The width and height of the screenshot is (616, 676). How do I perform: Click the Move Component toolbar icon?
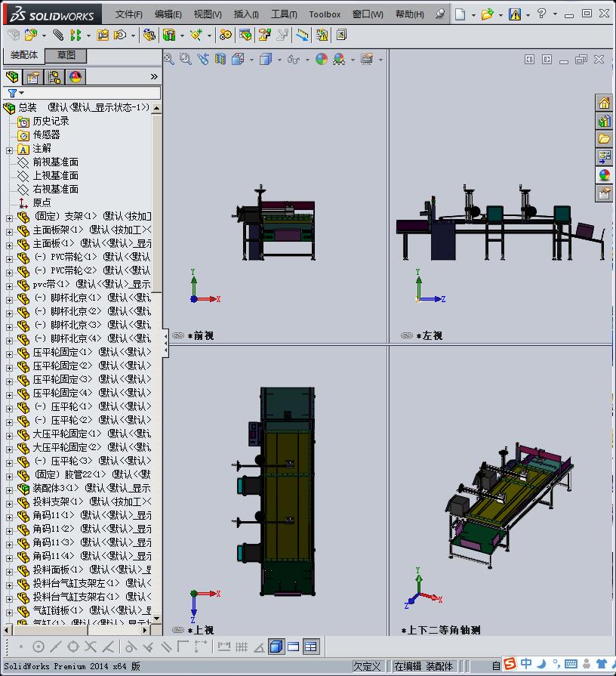point(120,35)
